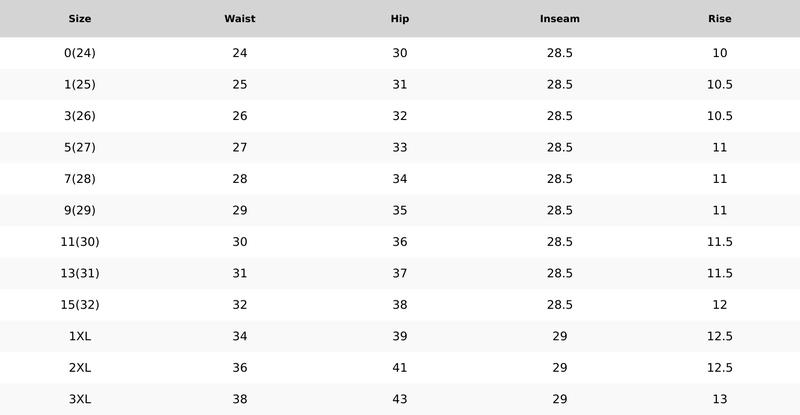Click the rise value 12 for 15(32)
This screenshot has width=800, height=415.
tap(719, 305)
